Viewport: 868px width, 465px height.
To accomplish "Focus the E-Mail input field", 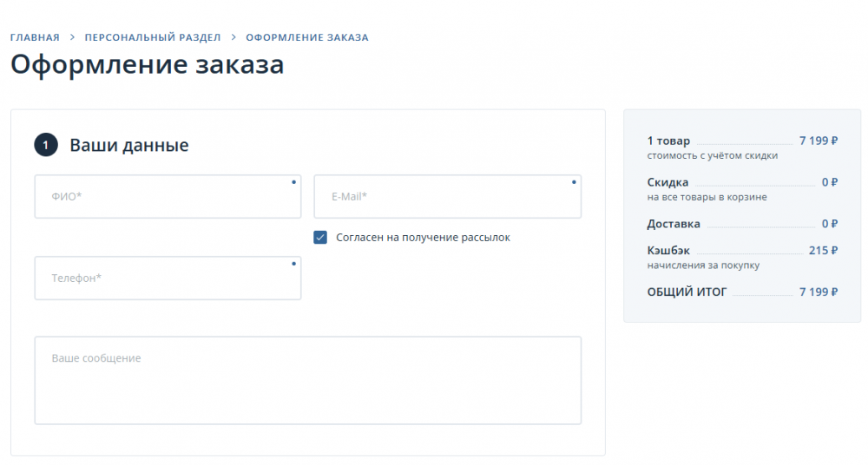I will (x=447, y=197).
